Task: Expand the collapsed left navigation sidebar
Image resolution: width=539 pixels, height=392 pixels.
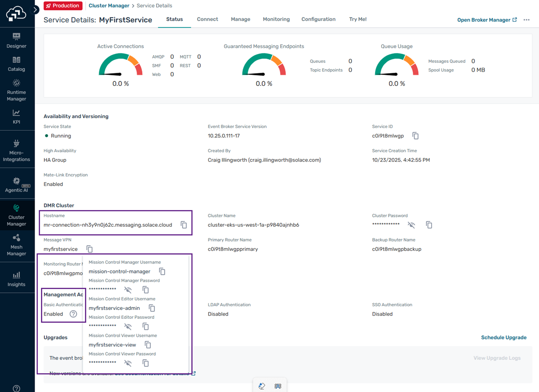Action: point(36,9)
